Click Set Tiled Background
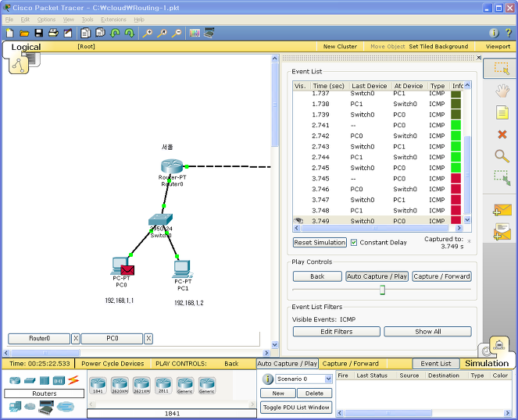The height and width of the screenshot is (420, 518). (x=438, y=47)
